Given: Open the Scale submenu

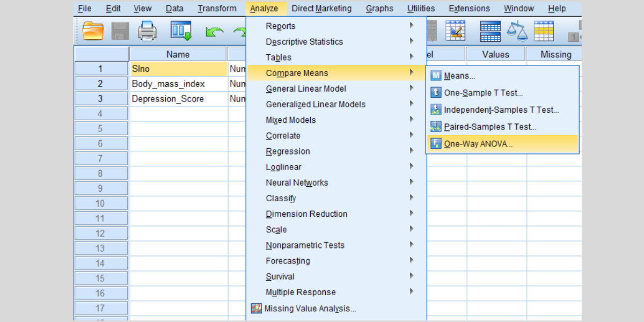Looking at the screenshot, I should pyautogui.click(x=336, y=229).
